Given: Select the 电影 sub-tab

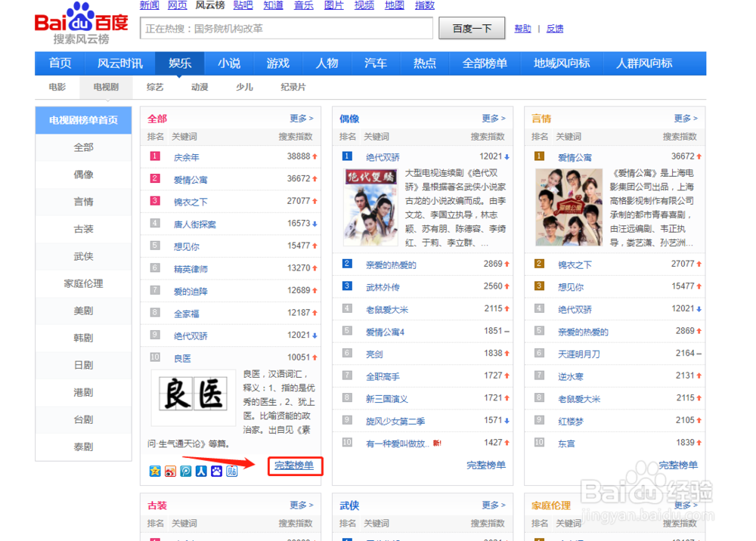Looking at the screenshot, I should click(57, 87).
